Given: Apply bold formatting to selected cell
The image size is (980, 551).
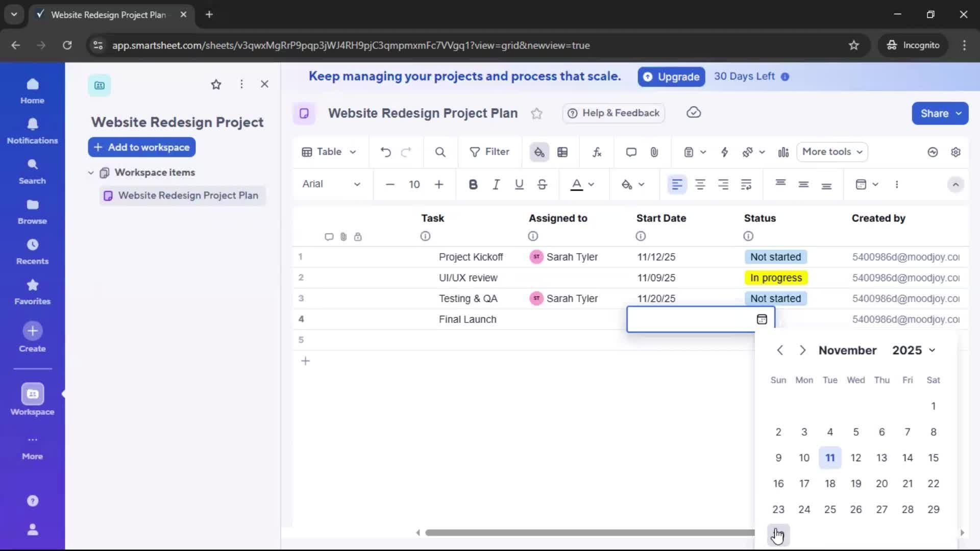Looking at the screenshot, I should point(473,184).
